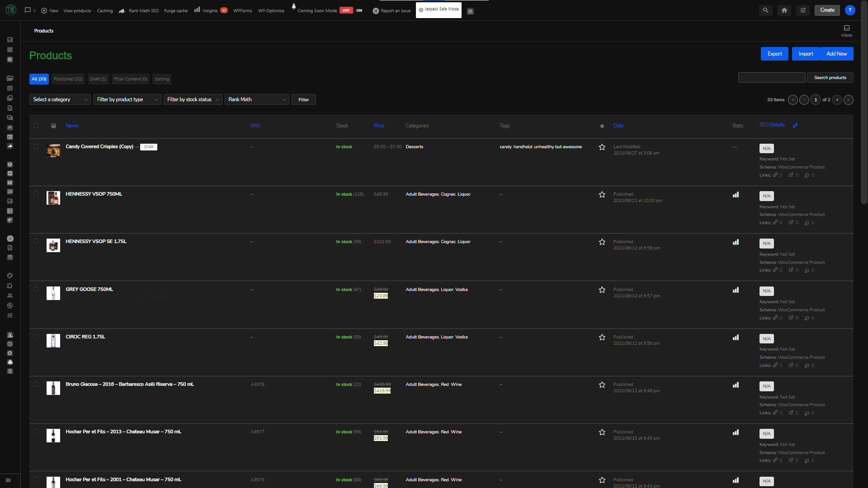Apply filters with the Filter button
The height and width of the screenshot is (488, 868).
point(304,99)
